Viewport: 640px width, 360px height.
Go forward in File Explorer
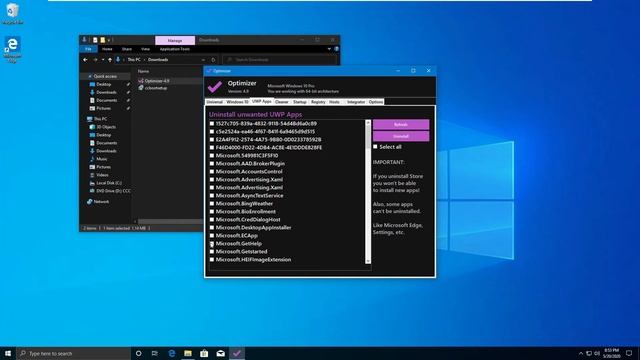(x=95, y=60)
